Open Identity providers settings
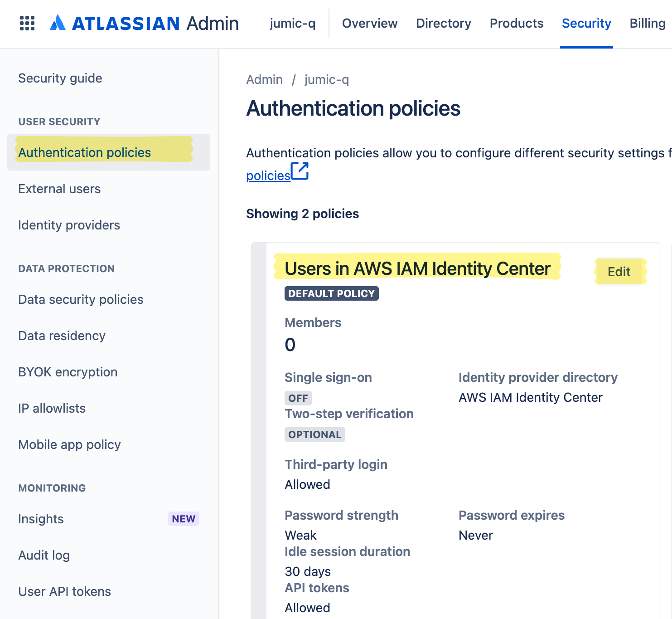Screen dimensions: 672x619 (69, 225)
